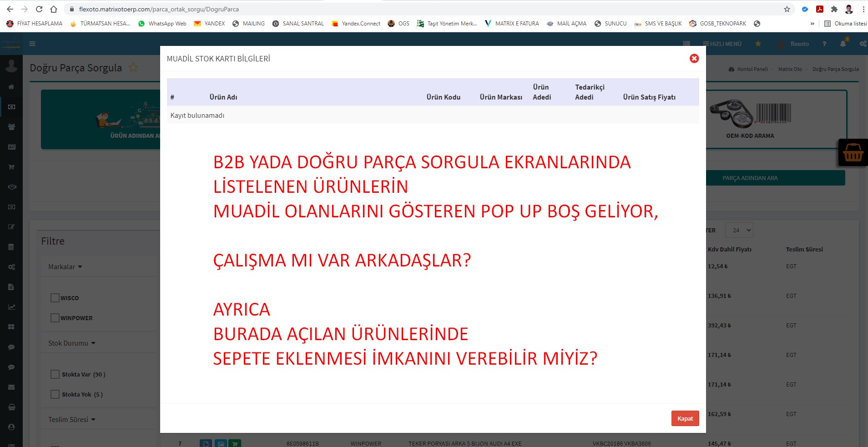This screenshot has height=447, width=868.
Task: Click the help question mark icon
Action: click(824, 44)
